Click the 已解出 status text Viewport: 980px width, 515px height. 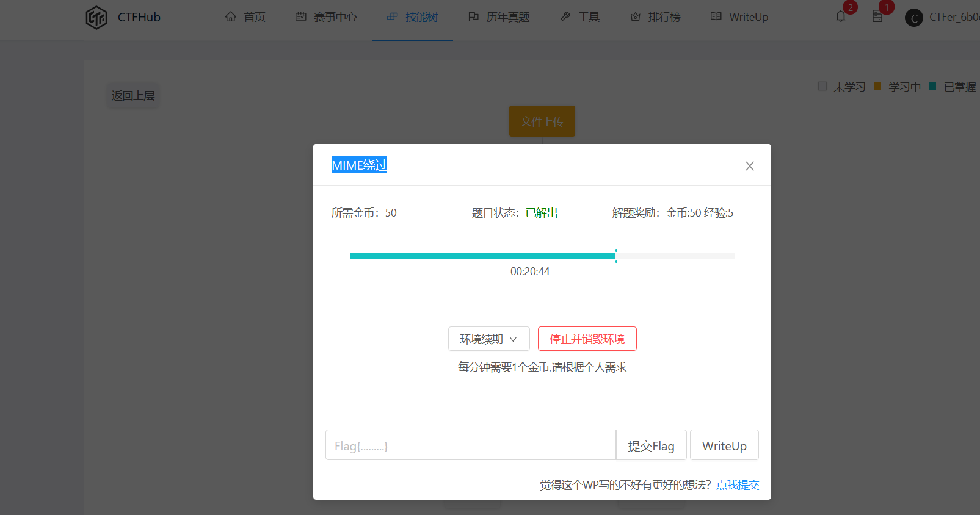pos(542,213)
